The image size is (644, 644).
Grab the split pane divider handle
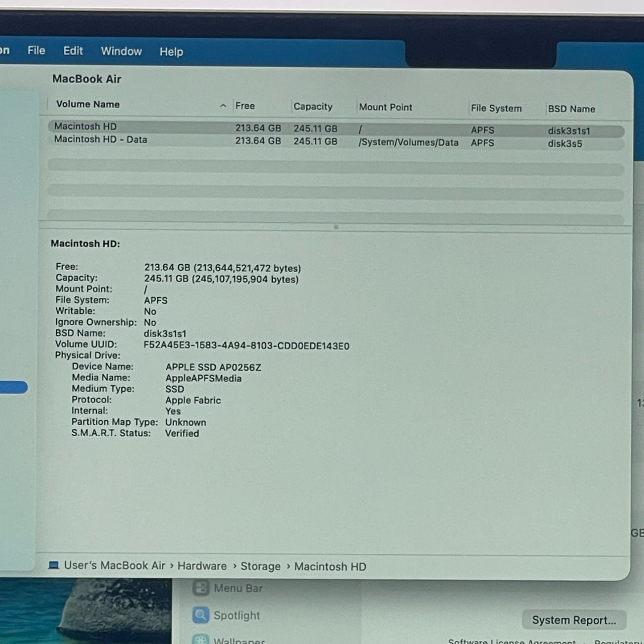coord(336,227)
